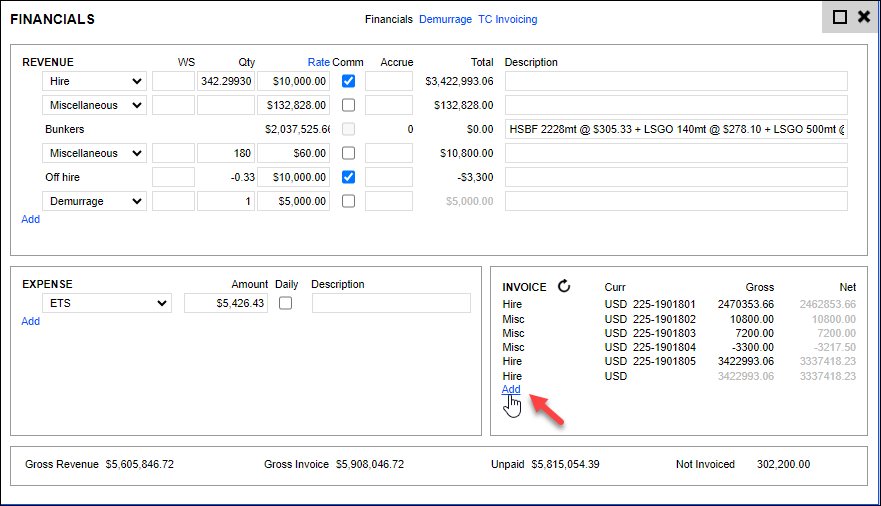Viewport: 881px width, 506px height.
Task: Enable the Daily checkbox for ETS expense
Action: [285, 303]
